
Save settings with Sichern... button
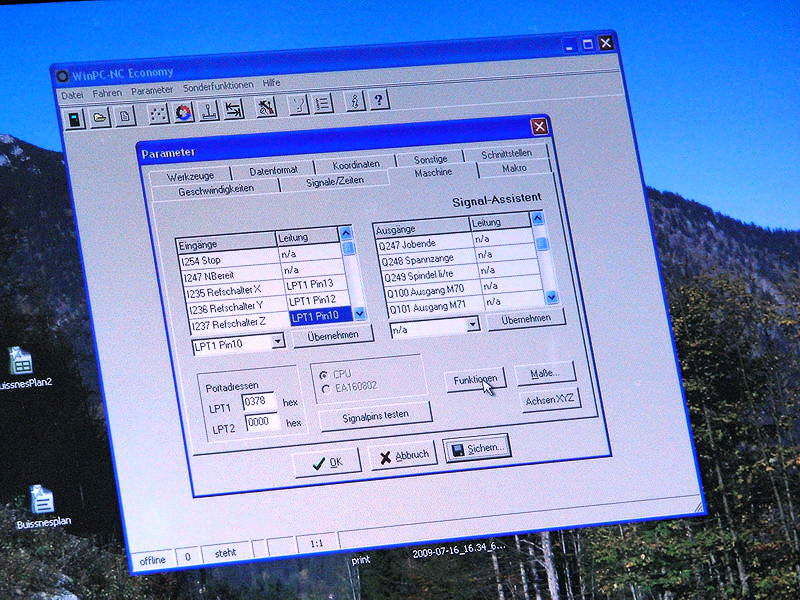pyautogui.click(x=477, y=448)
